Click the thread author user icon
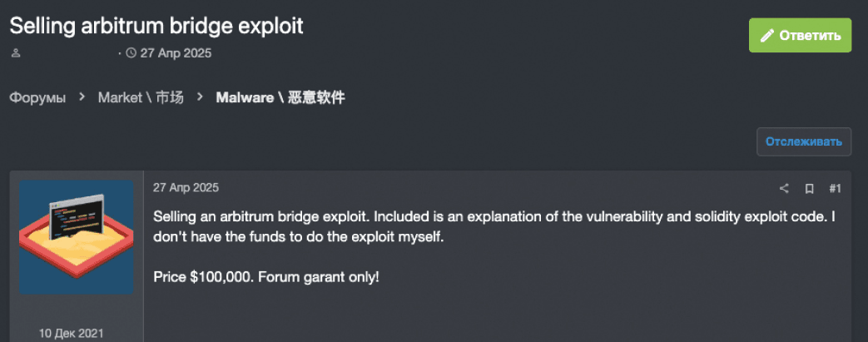The height and width of the screenshot is (342, 868). pyautogui.click(x=15, y=54)
